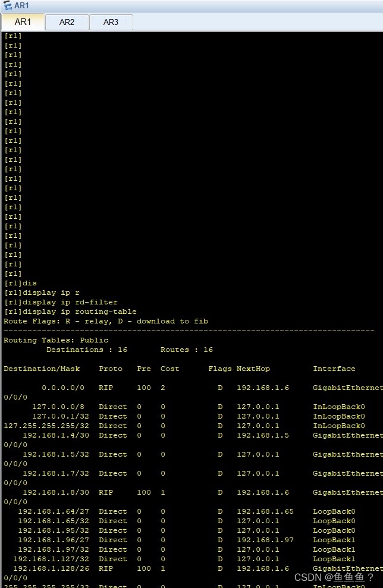Click the 192.168.1.97 next hop value
Viewport: 383px width, 588px height.
click(x=265, y=540)
